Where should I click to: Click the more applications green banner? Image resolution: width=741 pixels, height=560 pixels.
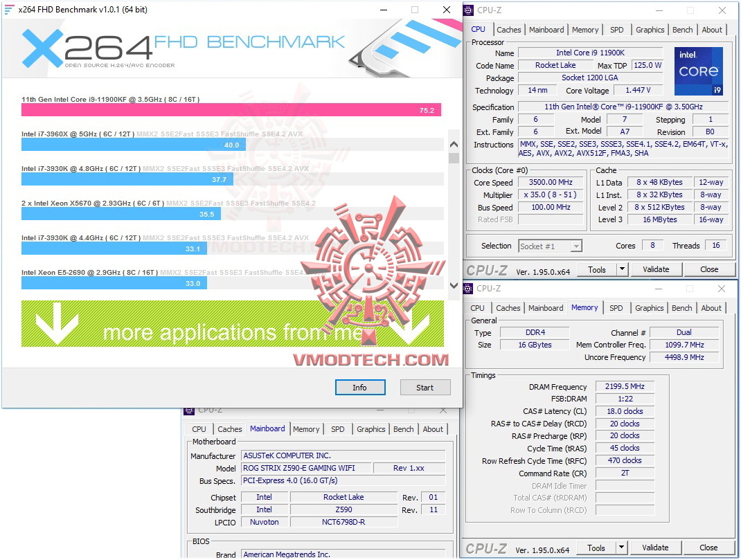coord(233,323)
